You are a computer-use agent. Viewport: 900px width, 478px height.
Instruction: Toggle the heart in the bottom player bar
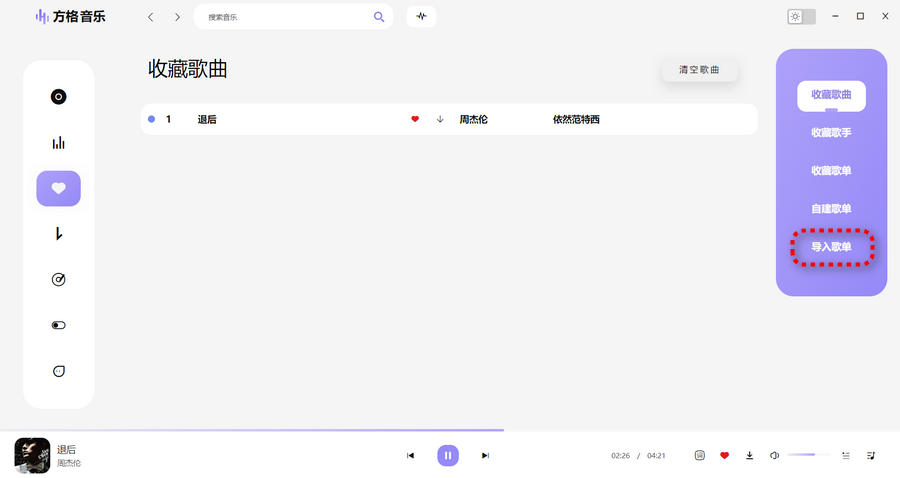coord(725,455)
